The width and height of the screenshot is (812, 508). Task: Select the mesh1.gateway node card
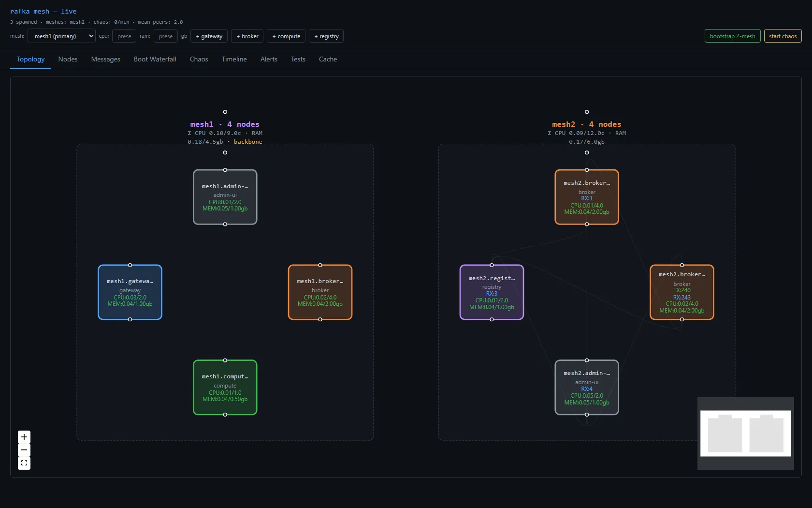click(130, 292)
